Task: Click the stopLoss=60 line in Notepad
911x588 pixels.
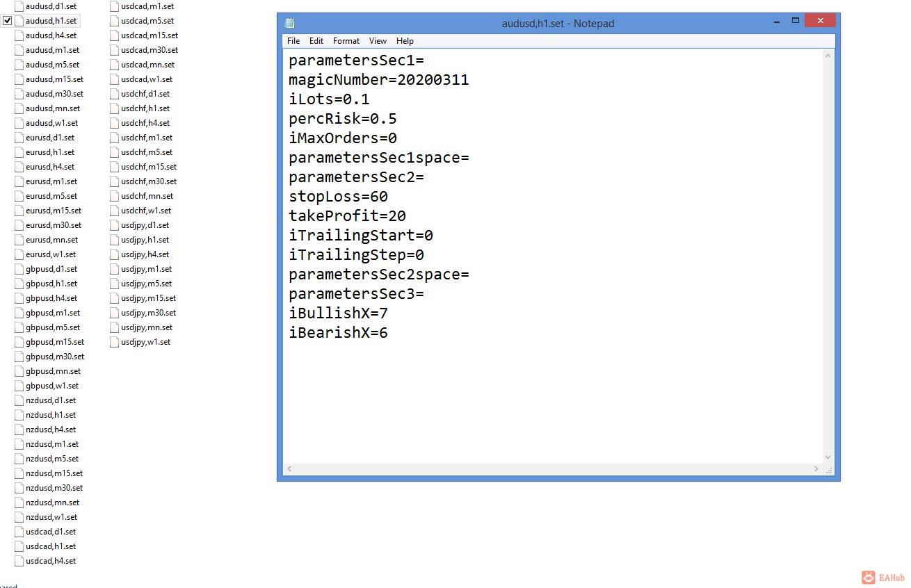Action: (338, 197)
